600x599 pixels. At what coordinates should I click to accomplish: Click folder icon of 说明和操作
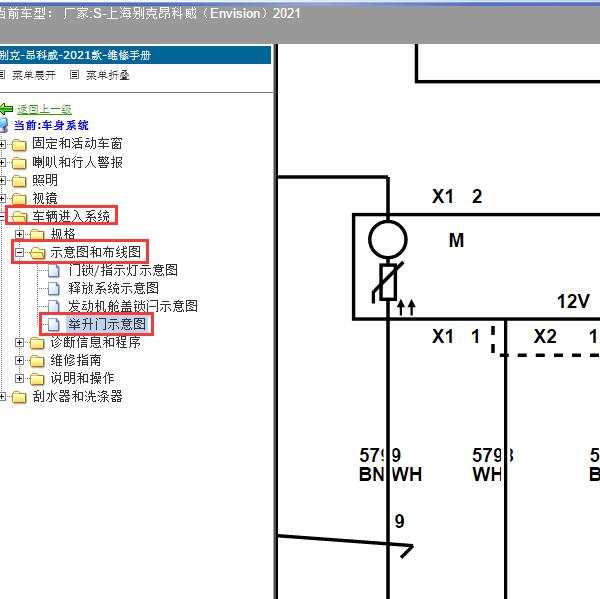[x=37, y=379]
